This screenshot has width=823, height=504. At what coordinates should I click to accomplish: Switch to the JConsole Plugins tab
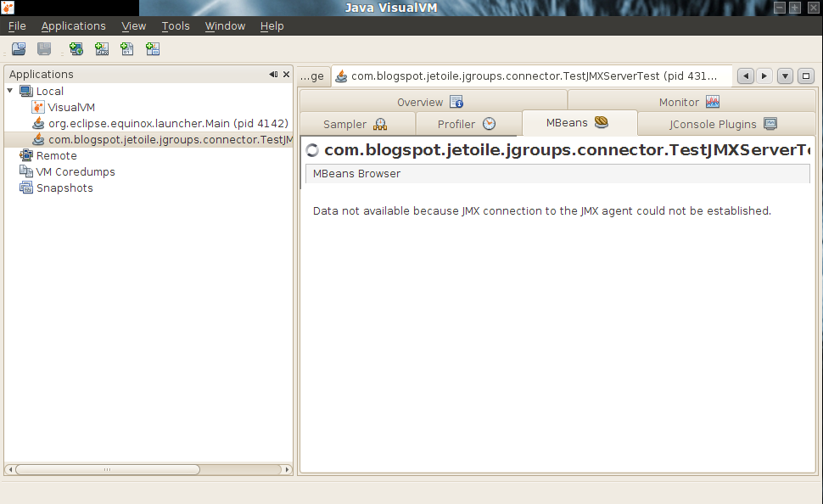(x=725, y=124)
